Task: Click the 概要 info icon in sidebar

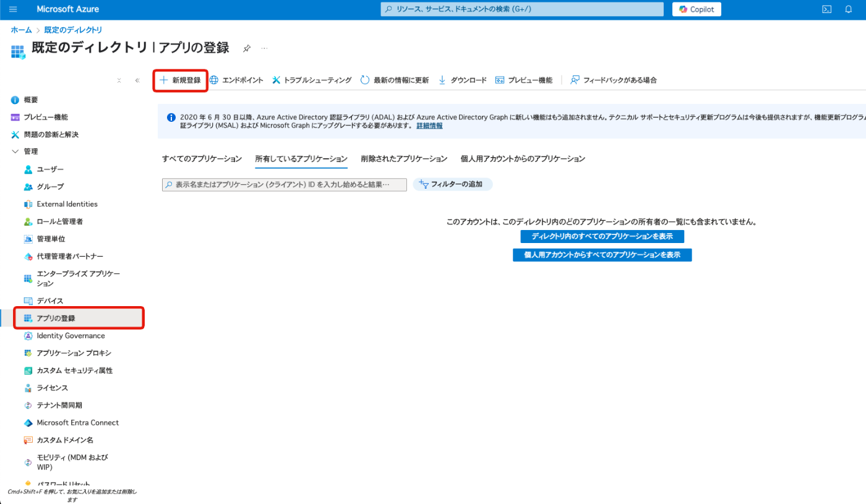Action: (x=15, y=100)
